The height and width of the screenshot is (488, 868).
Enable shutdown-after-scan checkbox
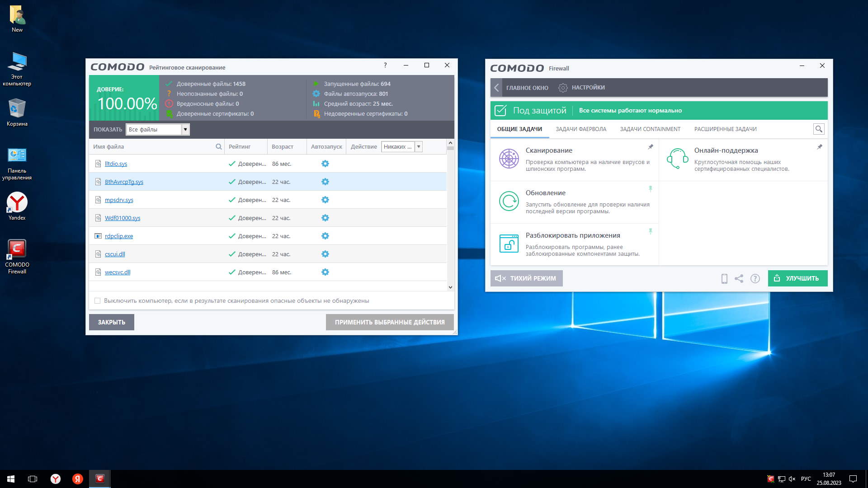(97, 300)
